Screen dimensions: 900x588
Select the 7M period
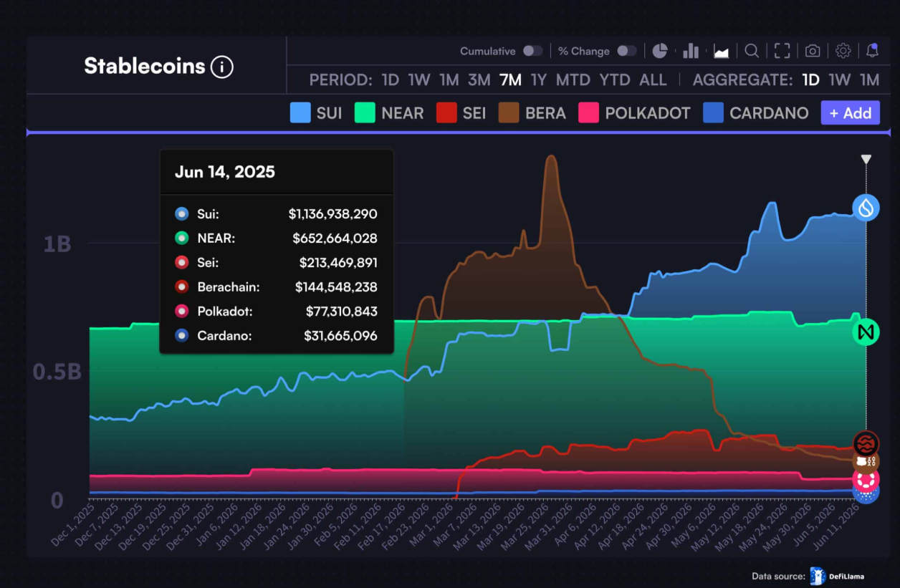510,79
